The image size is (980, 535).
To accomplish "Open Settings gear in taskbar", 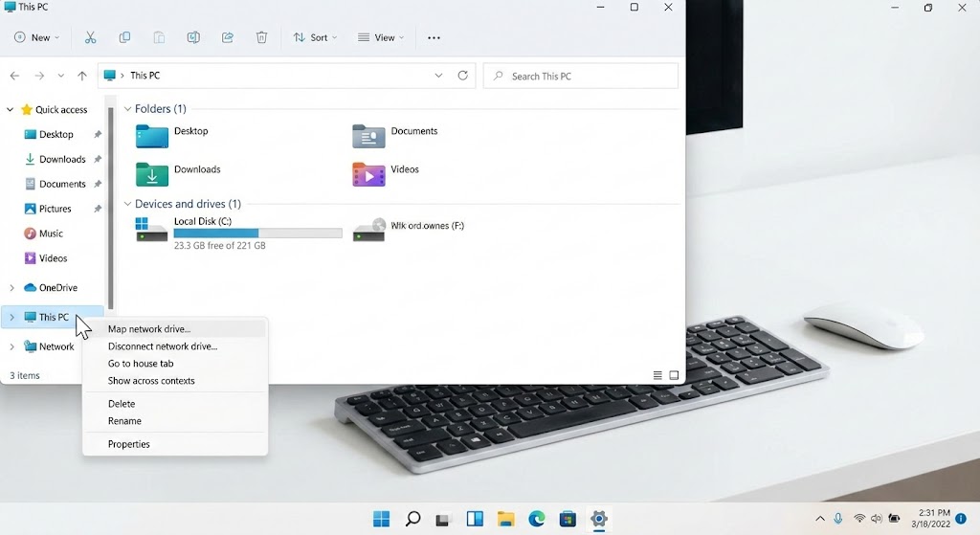I will click(599, 518).
